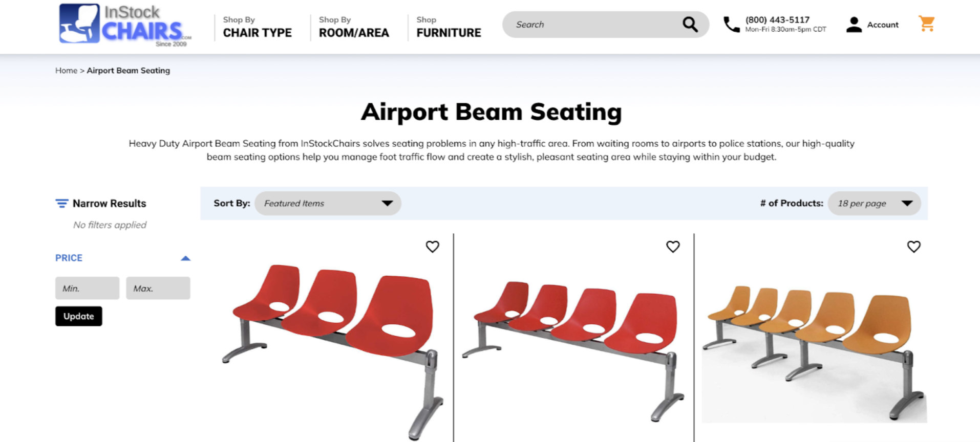The width and height of the screenshot is (980, 442).
Task: Click the Min. price field
Action: pos(87,288)
